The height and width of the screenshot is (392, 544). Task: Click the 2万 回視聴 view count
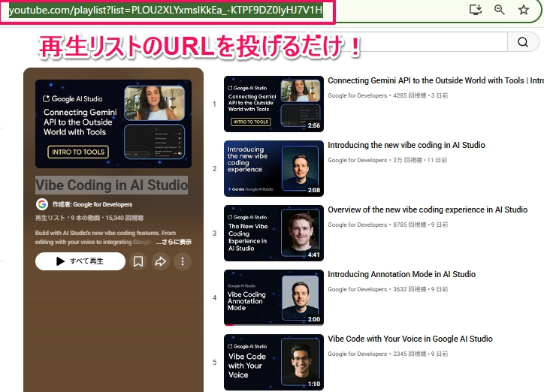pos(408,160)
